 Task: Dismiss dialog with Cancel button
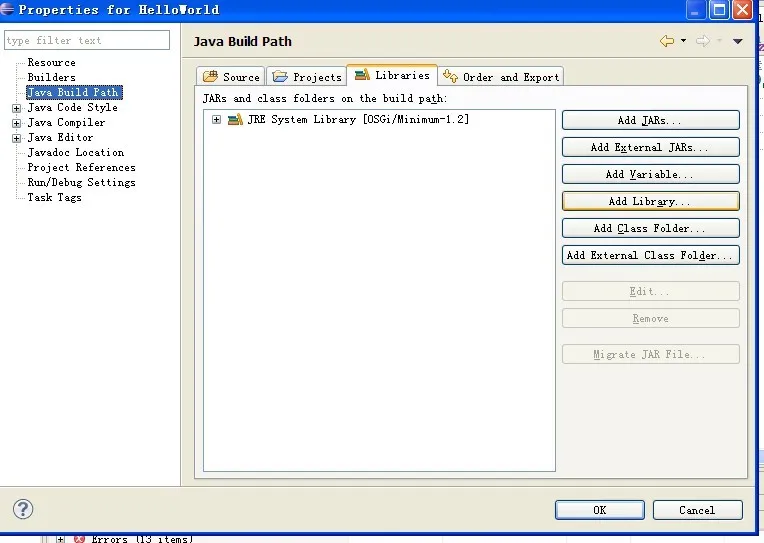[x=697, y=510]
